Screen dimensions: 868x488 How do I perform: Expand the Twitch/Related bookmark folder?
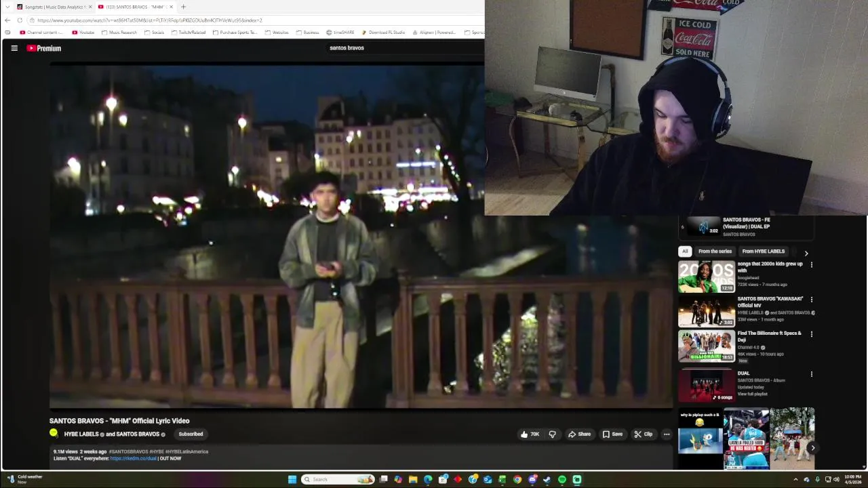(189, 33)
